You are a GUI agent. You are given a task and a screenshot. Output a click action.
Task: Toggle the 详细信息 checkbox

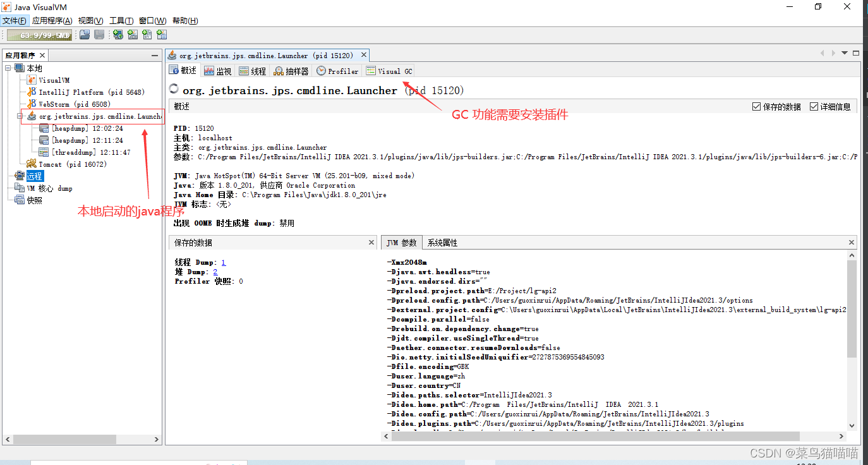[814, 107]
